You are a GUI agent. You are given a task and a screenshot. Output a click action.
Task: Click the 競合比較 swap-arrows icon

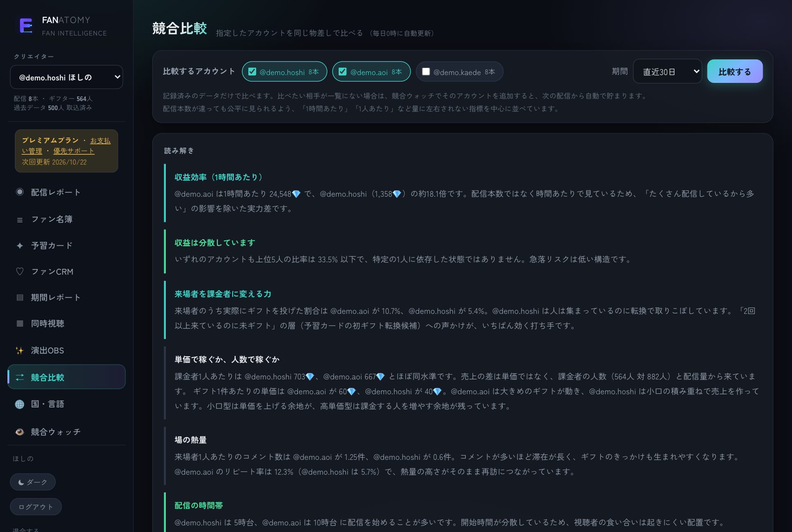pyautogui.click(x=19, y=377)
